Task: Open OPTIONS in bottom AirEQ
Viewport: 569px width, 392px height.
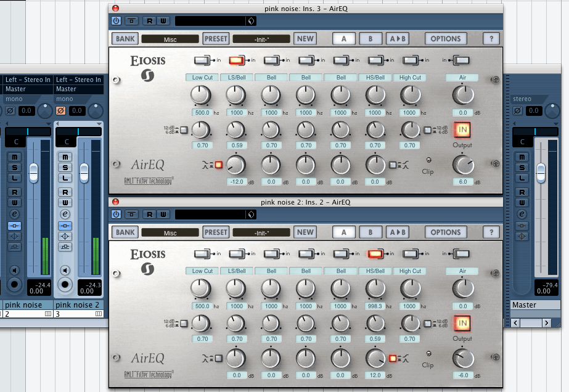Action: click(x=446, y=232)
